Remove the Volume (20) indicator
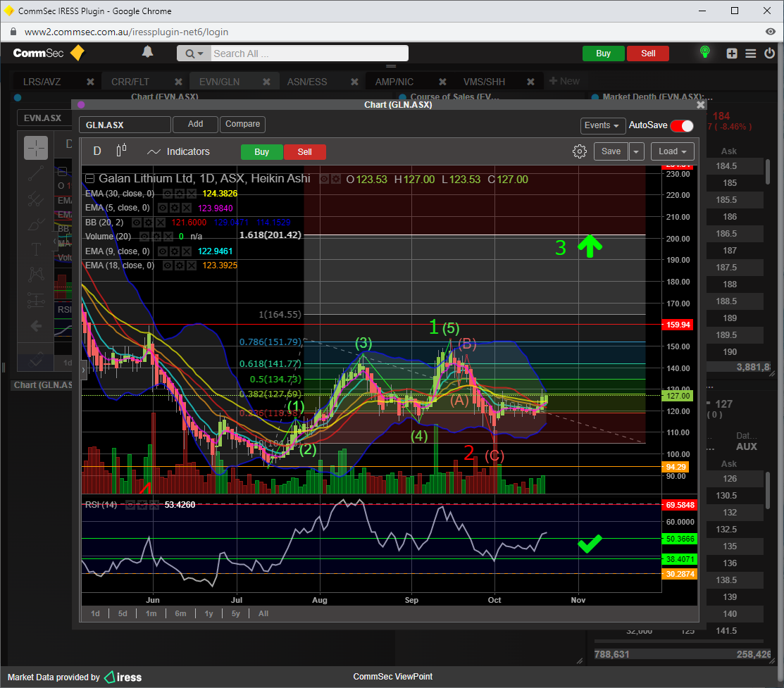 (x=168, y=237)
